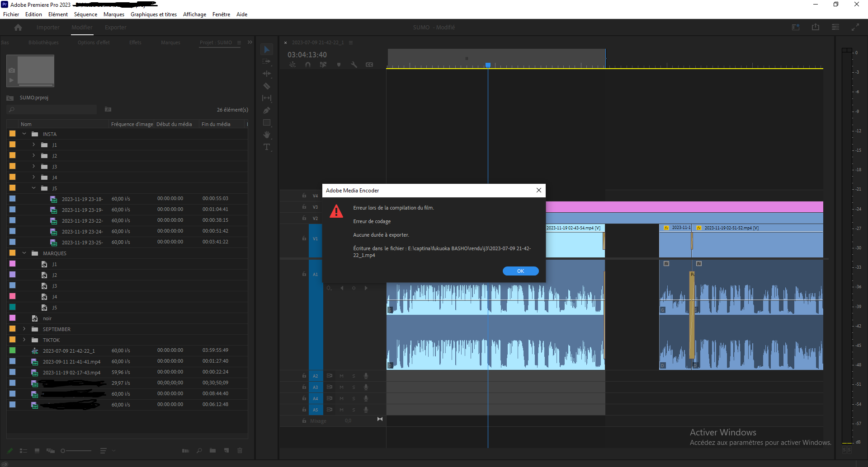Expand the J3 bin under INSTA

tap(33, 166)
